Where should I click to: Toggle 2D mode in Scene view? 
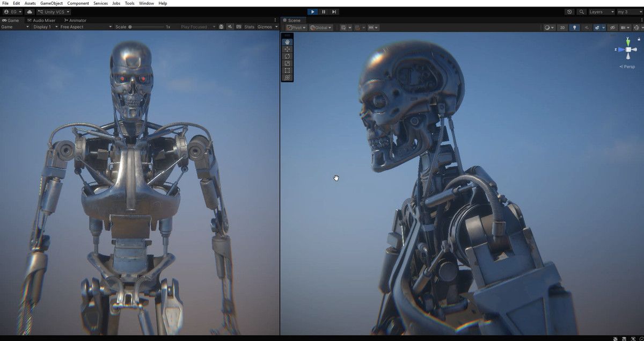click(562, 27)
